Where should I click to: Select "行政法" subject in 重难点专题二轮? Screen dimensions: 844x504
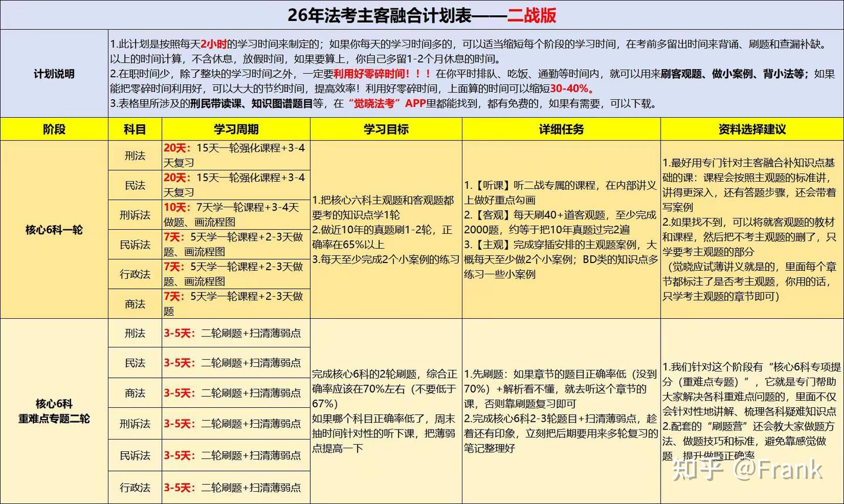click(x=135, y=487)
